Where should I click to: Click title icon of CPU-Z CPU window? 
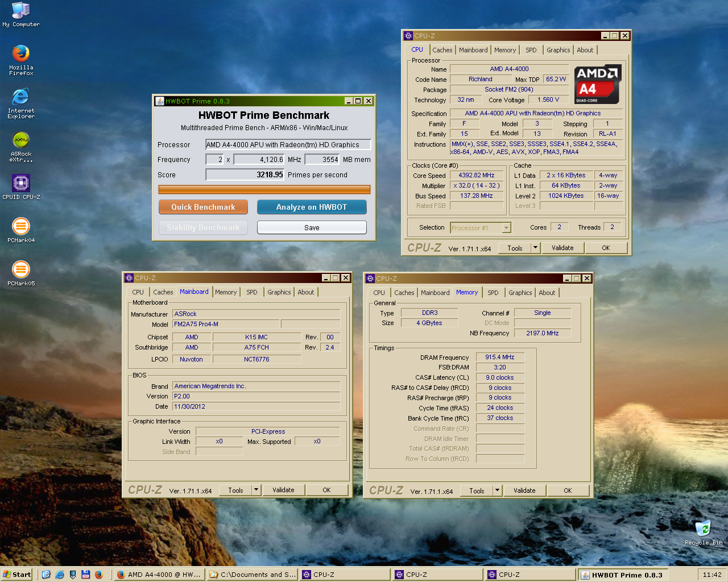tap(408, 36)
